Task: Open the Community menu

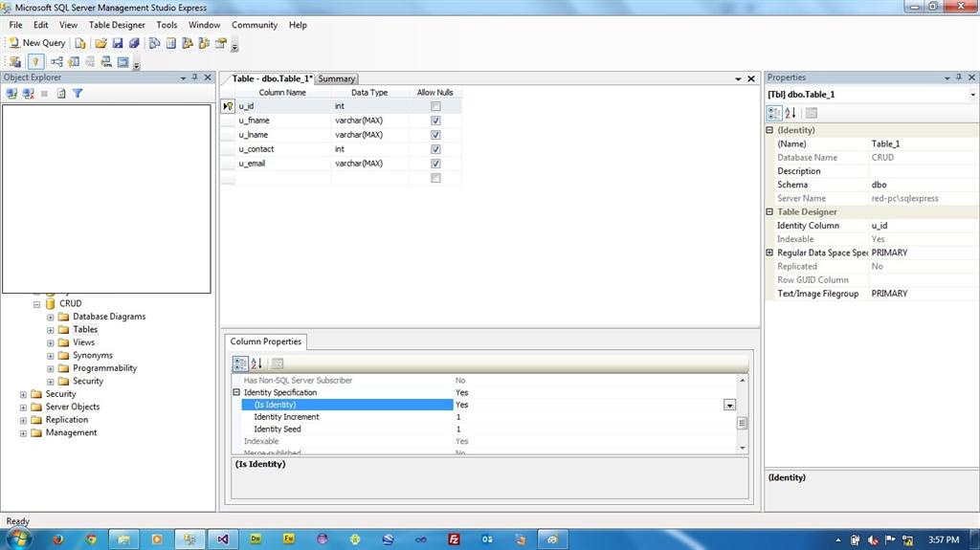Action: 255,25
